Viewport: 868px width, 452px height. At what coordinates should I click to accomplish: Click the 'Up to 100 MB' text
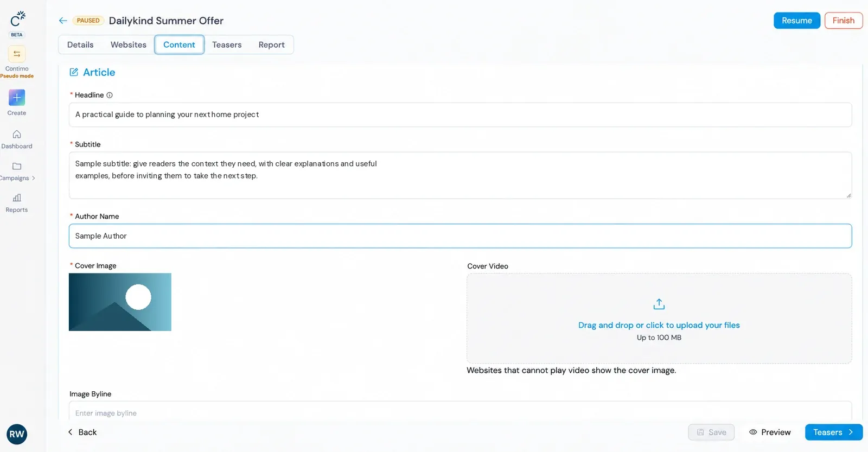[659, 338]
